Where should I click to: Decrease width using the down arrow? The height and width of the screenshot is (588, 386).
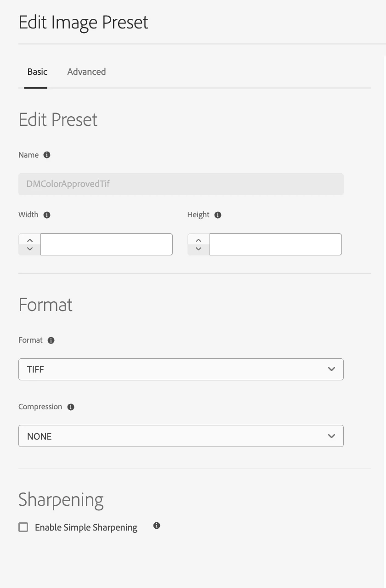click(x=30, y=249)
